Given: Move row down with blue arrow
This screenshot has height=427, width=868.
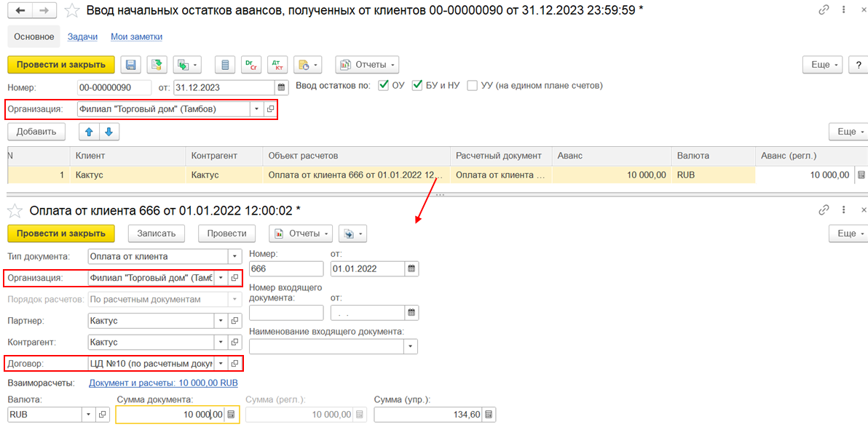Looking at the screenshot, I should (109, 132).
